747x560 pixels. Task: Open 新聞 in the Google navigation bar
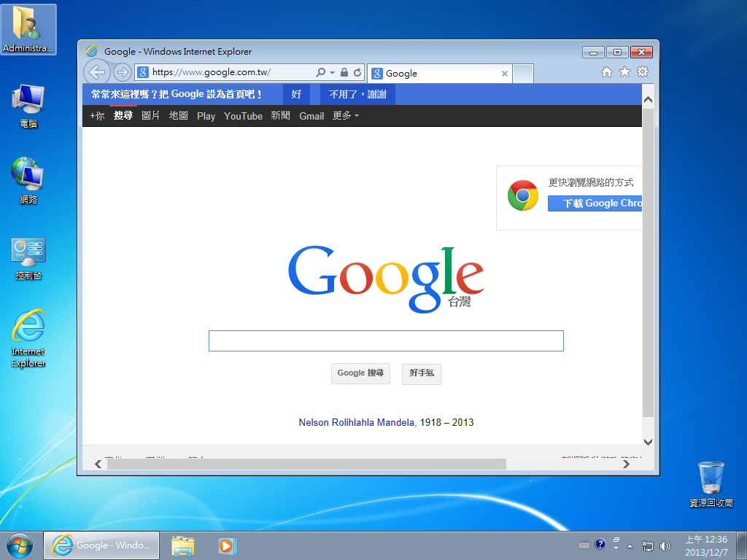pos(280,116)
